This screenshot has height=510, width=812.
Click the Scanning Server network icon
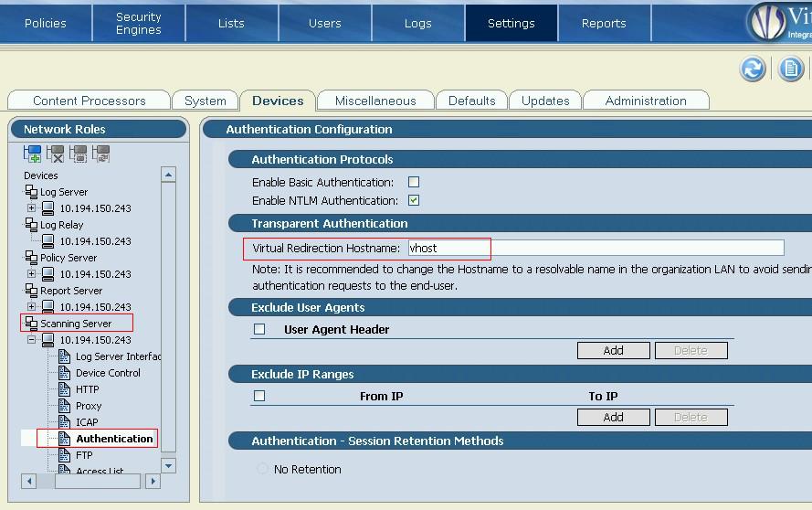(x=31, y=324)
